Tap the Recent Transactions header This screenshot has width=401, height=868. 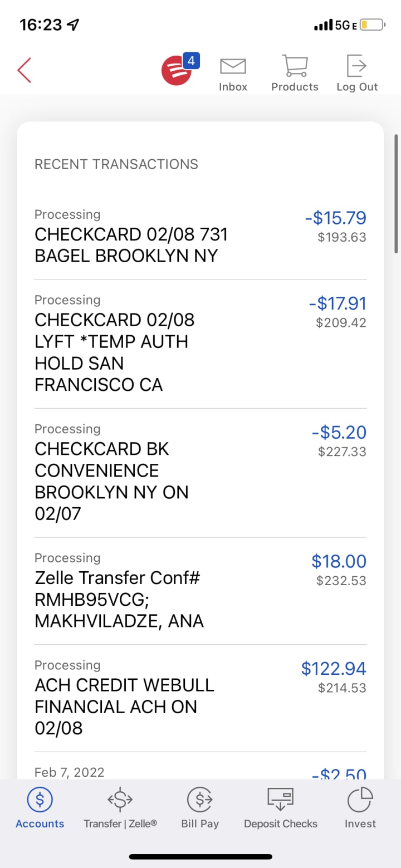click(116, 164)
